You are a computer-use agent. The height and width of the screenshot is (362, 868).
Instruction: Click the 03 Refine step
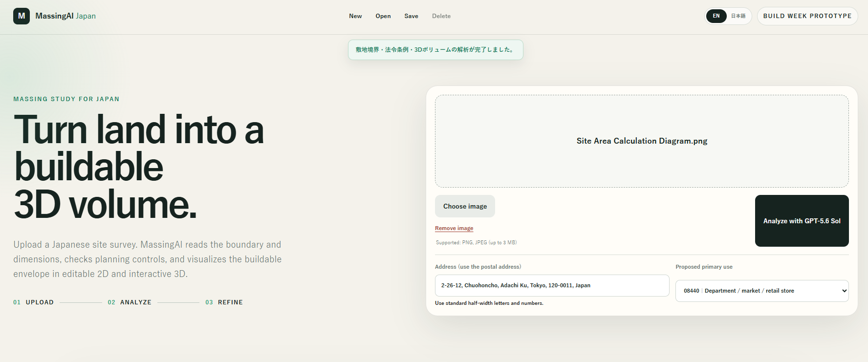pyautogui.click(x=224, y=302)
